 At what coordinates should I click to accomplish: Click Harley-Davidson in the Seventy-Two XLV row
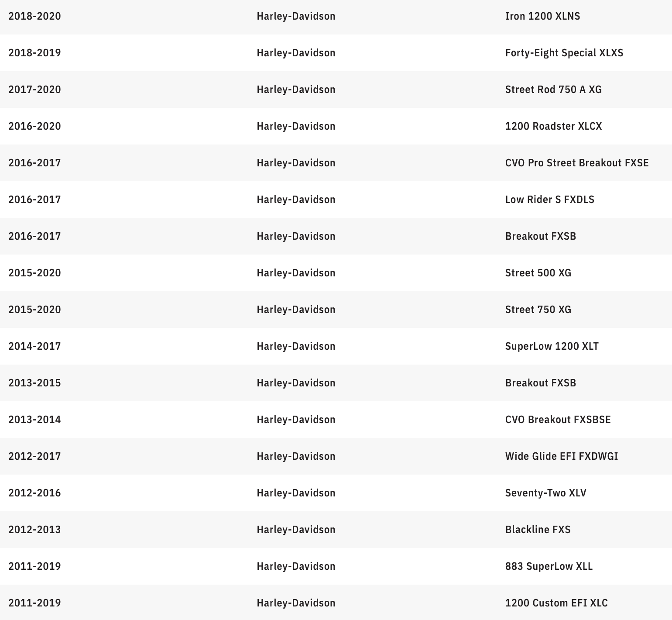[x=296, y=493]
